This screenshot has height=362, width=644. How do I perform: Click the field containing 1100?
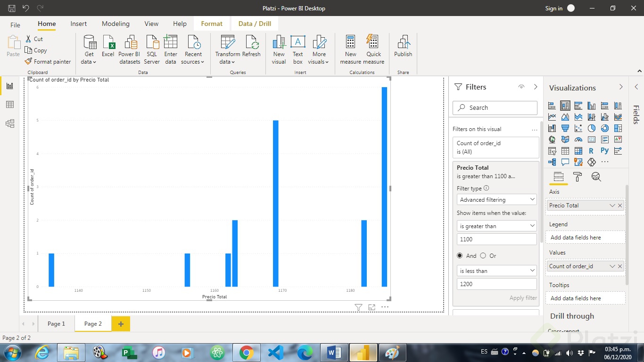[x=496, y=239]
